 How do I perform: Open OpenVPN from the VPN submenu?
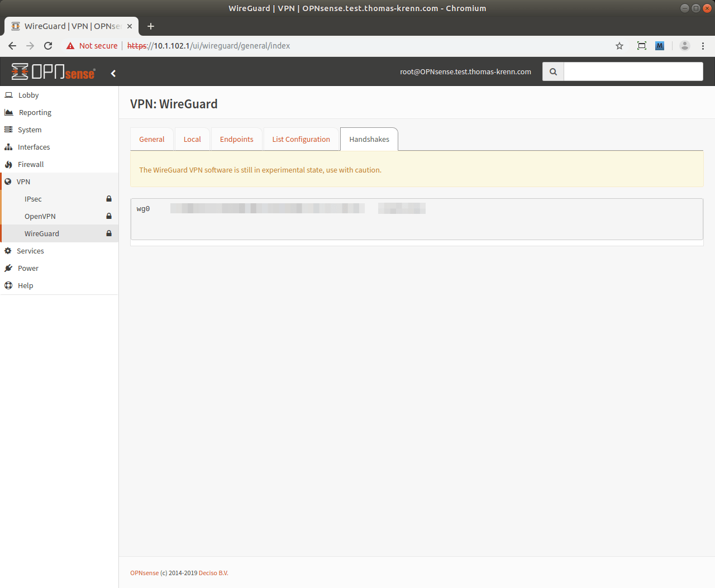[40, 216]
